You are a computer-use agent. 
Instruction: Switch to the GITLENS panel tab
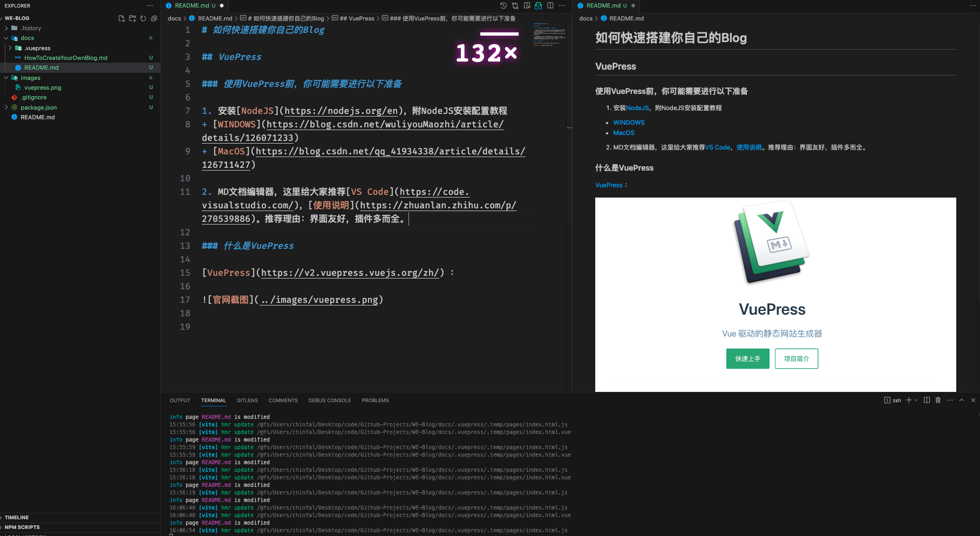247,401
